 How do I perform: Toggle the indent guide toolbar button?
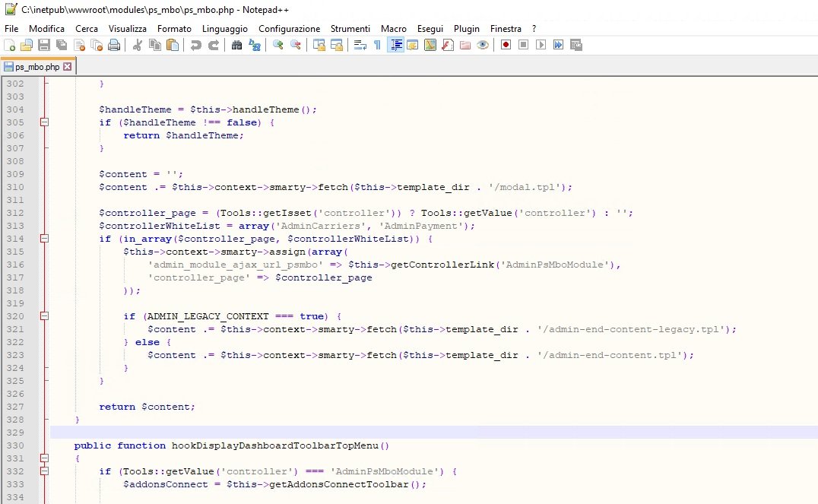(395, 46)
